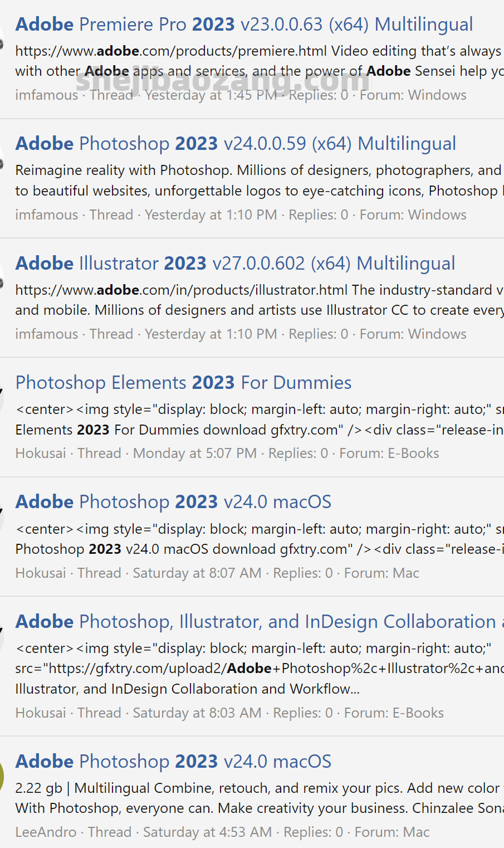
Task: Visit LeeAndro's profile from author name
Action: 46,832
